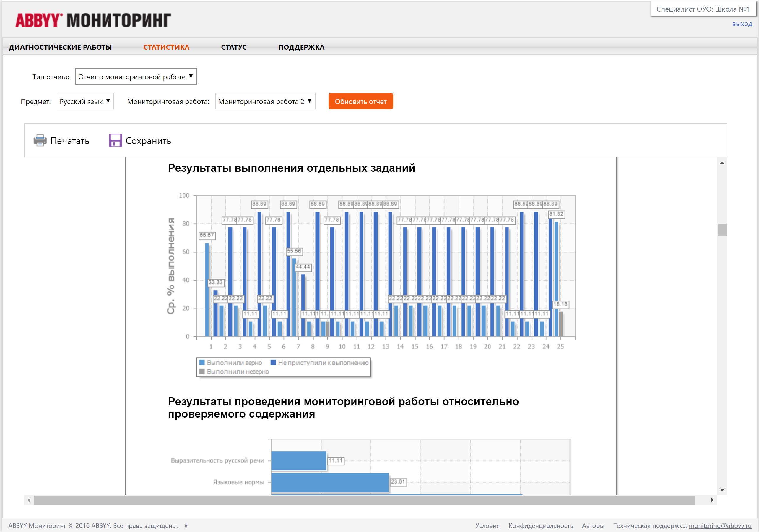Click scroll up arrow of report viewer
759x532 pixels.
(722, 163)
